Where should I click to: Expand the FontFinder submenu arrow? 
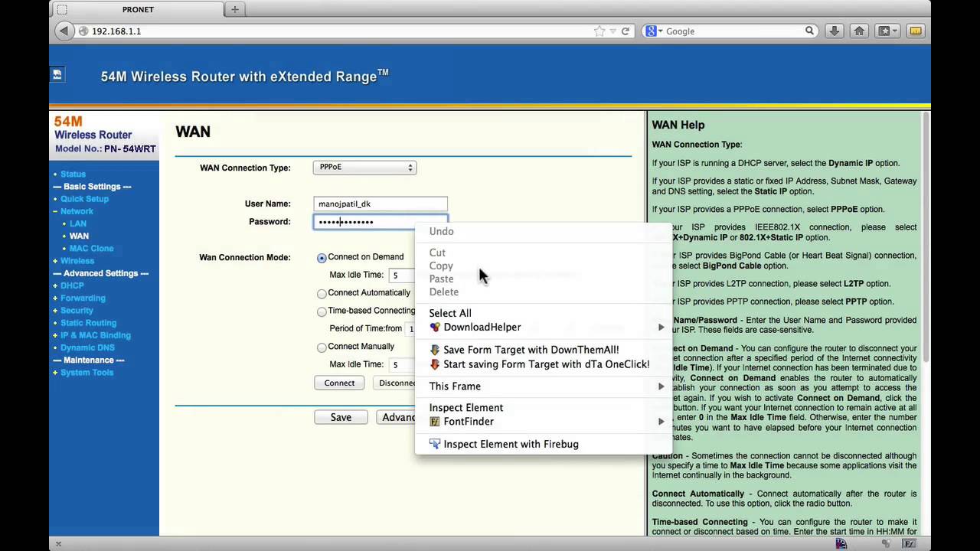pyautogui.click(x=661, y=422)
